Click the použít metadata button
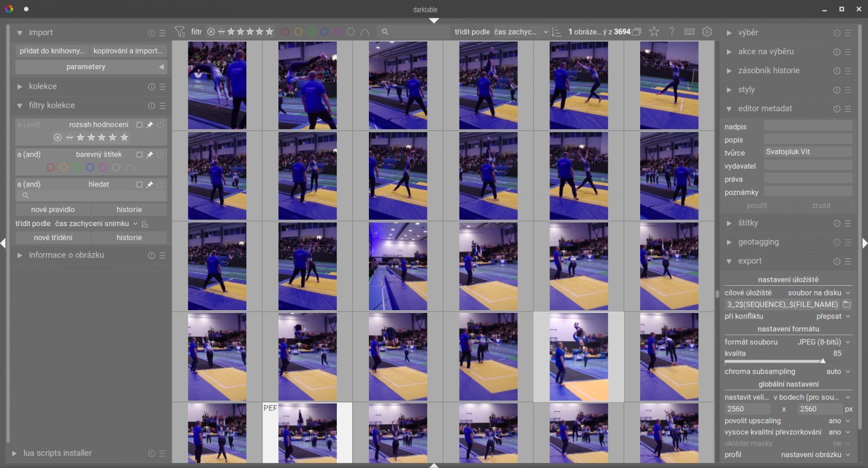868x468 pixels. pos(757,206)
